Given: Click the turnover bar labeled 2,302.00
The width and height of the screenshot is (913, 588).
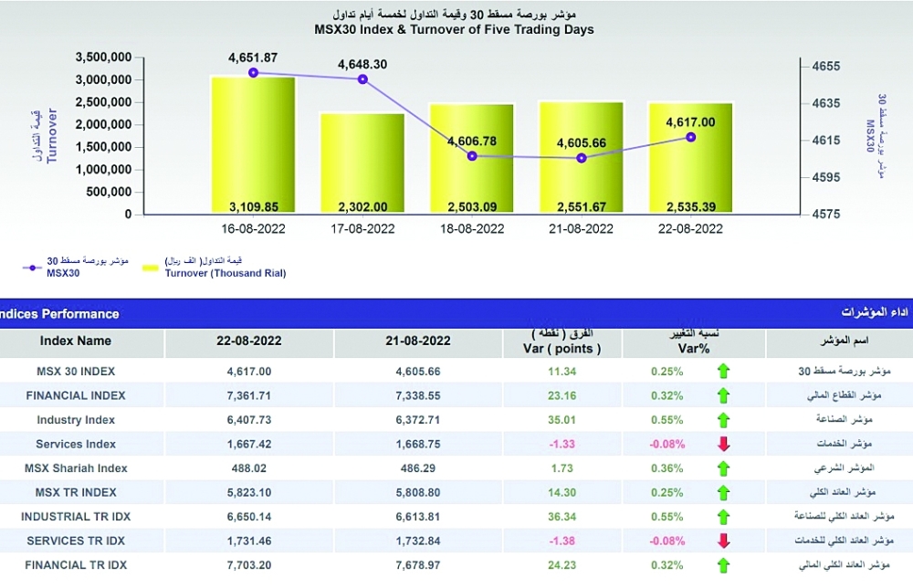Looking at the screenshot, I should tap(362, 164).
